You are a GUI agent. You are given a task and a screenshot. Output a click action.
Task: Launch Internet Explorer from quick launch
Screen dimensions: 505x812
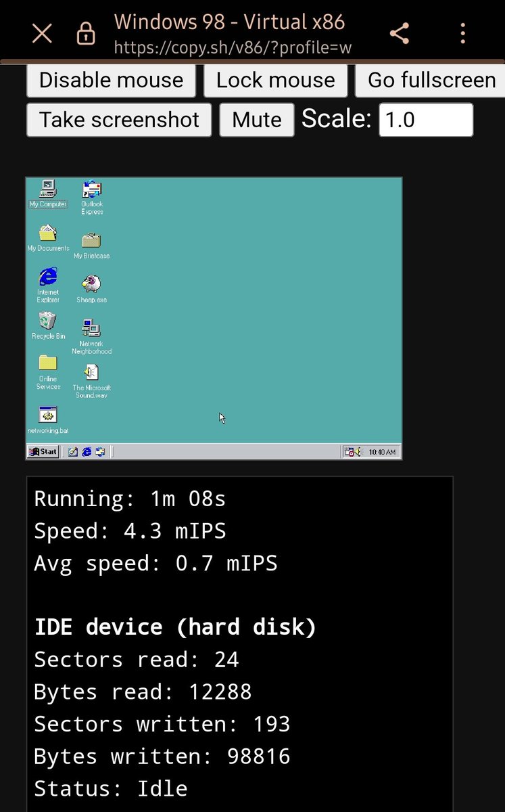click(87, 452)
